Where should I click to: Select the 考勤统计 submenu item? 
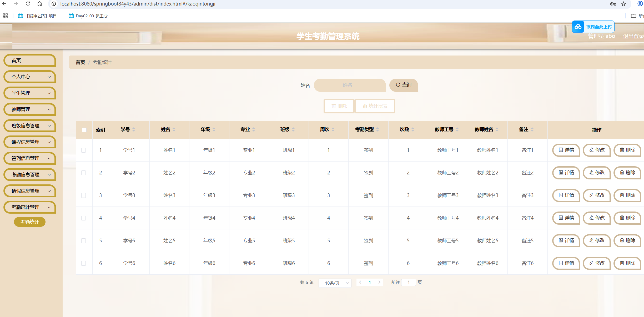(29, 222)
